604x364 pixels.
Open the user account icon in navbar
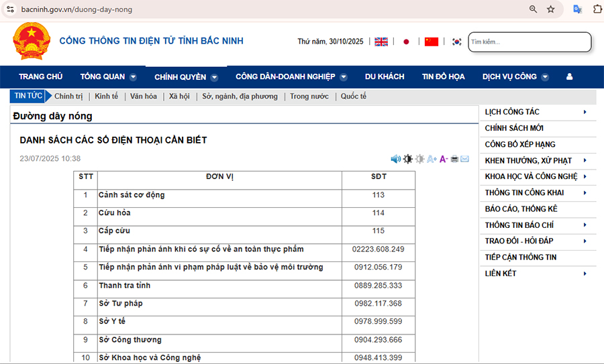coord(570,77)
